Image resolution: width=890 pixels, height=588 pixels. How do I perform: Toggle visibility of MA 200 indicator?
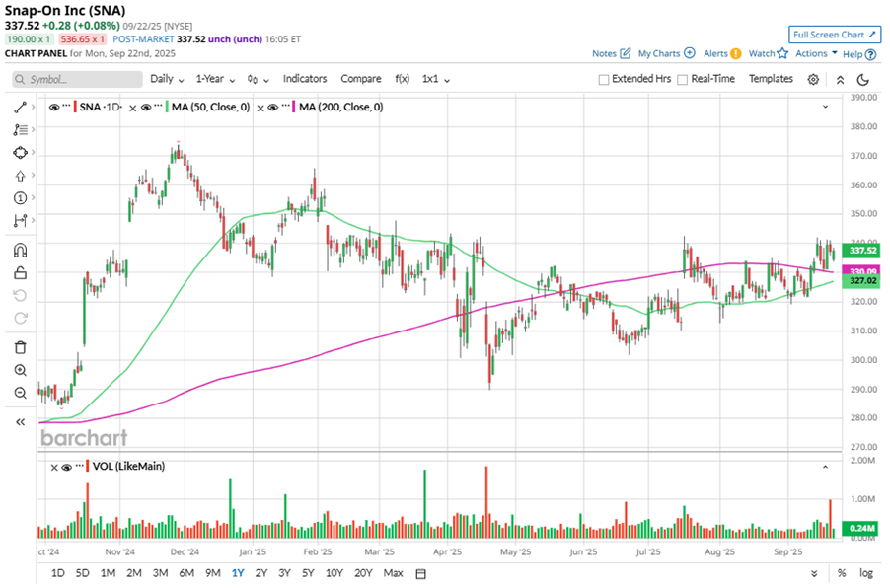pyautogui.click(x=273, y=108)
